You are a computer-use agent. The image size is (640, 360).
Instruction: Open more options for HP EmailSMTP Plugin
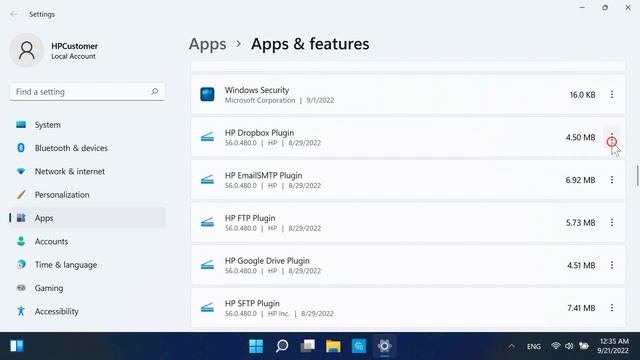pos(611,180)
